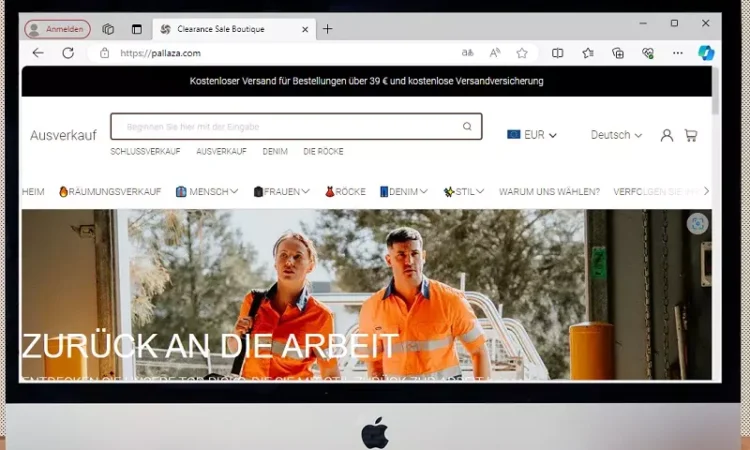Reload the current page
Viewport: 750px width, 450px height.
point(68,53)
